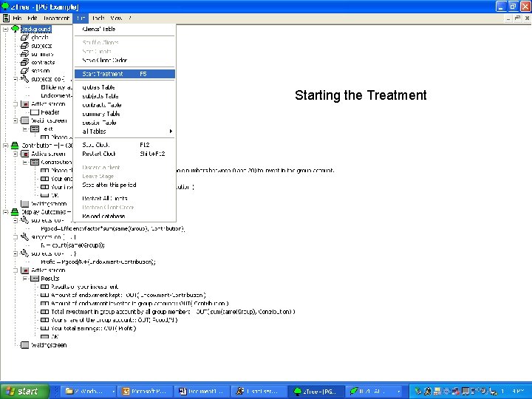Click the last Waitingscreen icon in tree
The width and height of the screenshot is (532, 399).
(24, 345)
